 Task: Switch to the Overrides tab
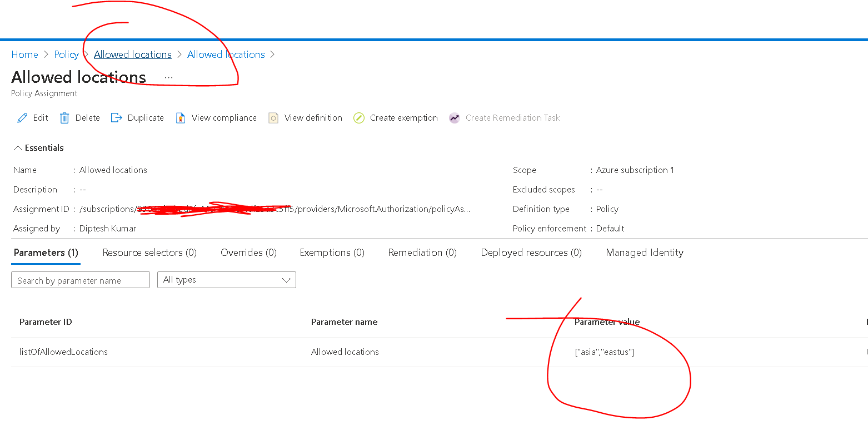tap(248, 252)
